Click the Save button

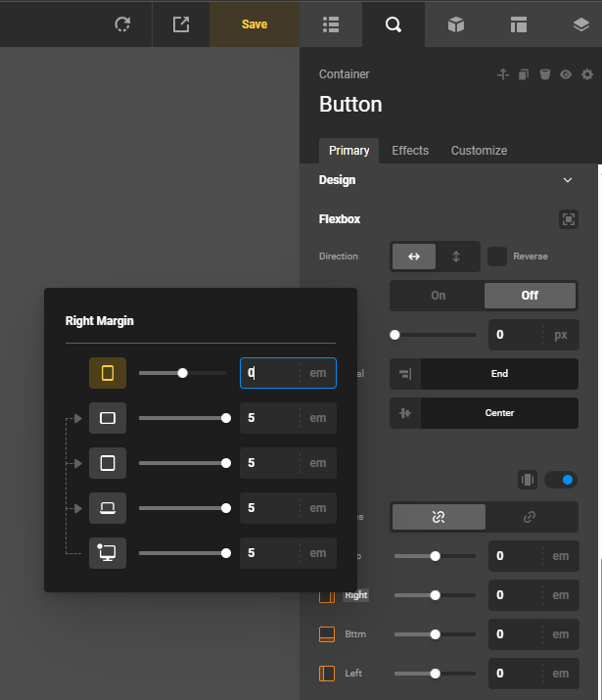click(255, 24)
